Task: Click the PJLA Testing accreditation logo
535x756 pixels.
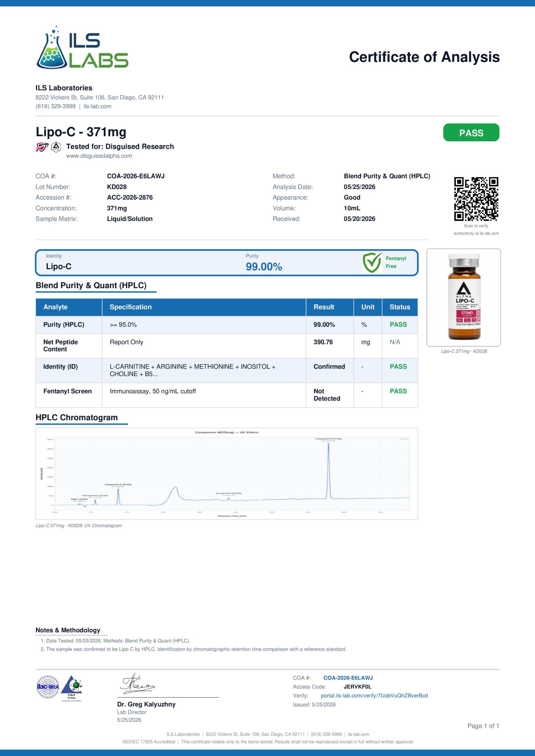Action: pyautogui.click(x=72, y=689)
